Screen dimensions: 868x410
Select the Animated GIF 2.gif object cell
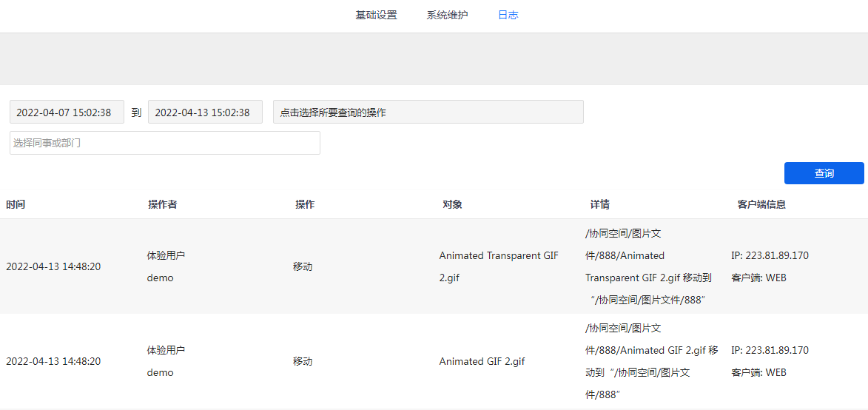pyautogui.click(x=482, y=362)
